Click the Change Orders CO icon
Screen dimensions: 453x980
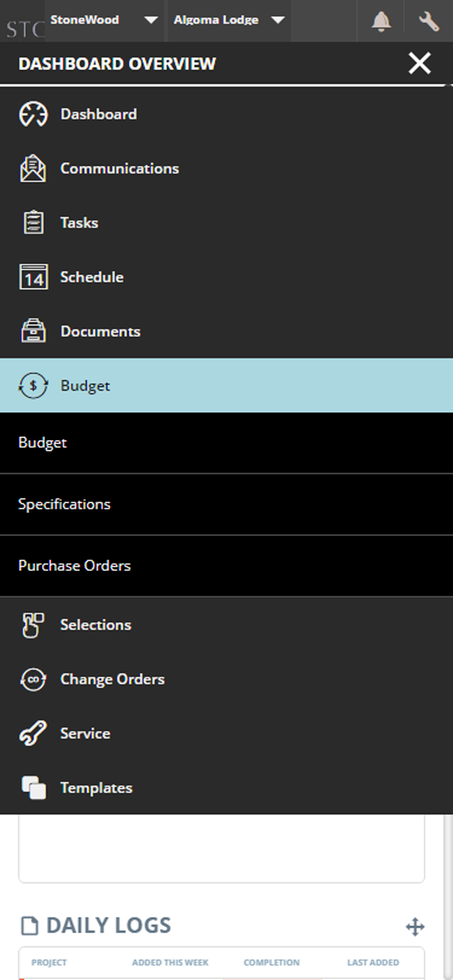33,680
